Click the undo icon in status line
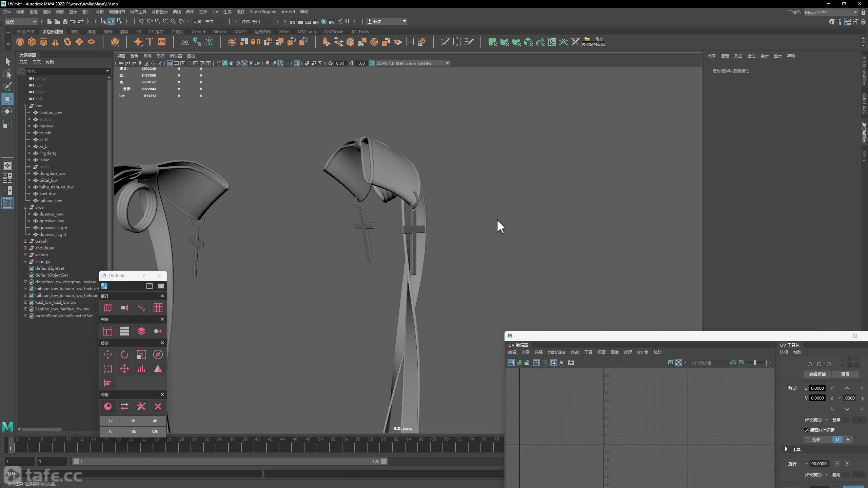The image size is (868, 488). coord(73,21)
